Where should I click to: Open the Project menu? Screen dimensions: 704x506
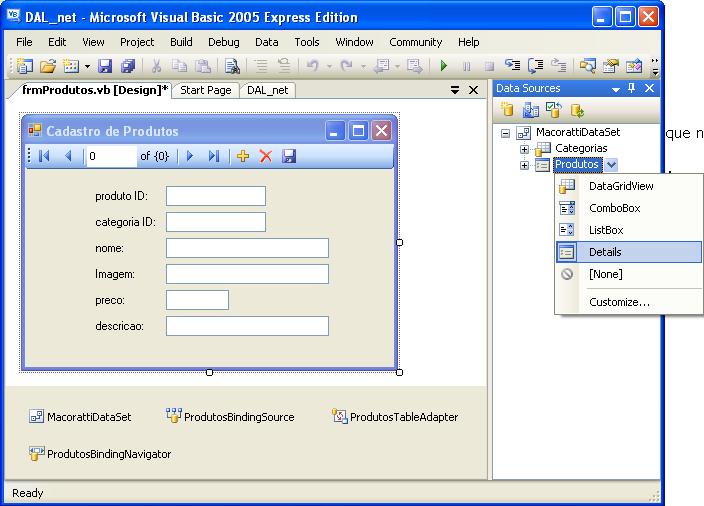pos(137,42)
